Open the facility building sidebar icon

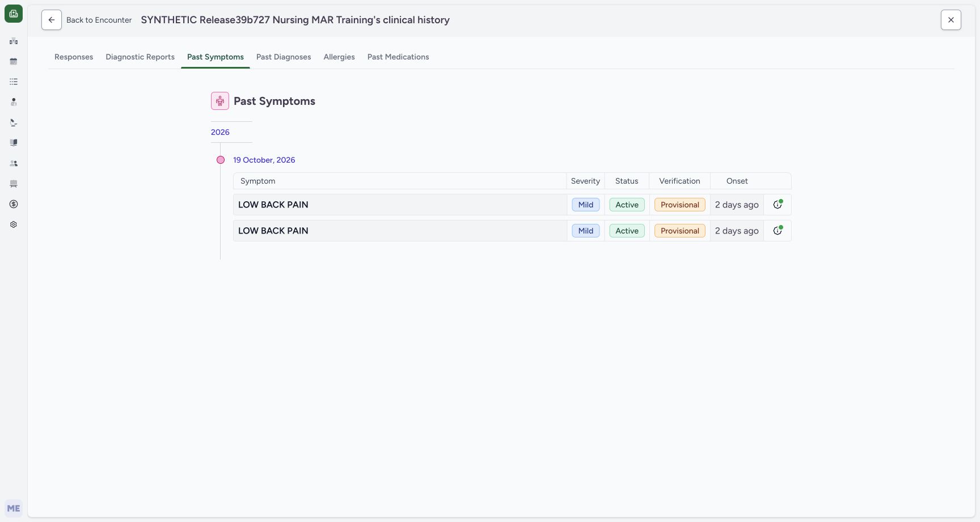(x=14, y=41)
